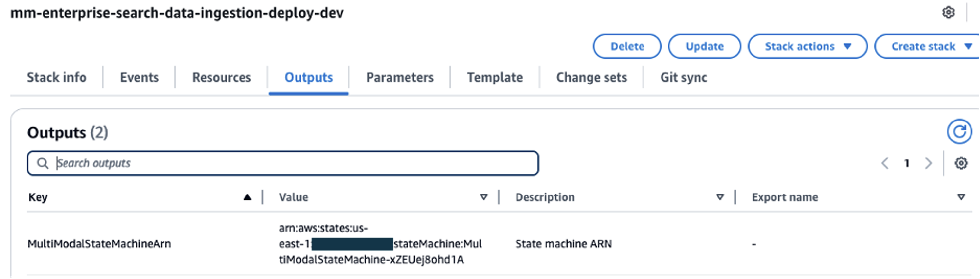
Task: Open Outputs table preferences gear
Action: click(961, 163)
